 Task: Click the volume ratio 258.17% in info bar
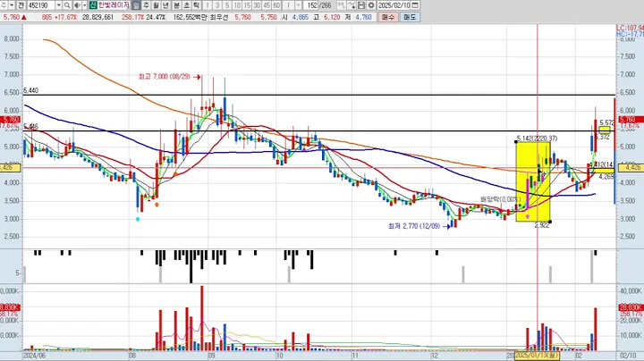tap(132, 17)
